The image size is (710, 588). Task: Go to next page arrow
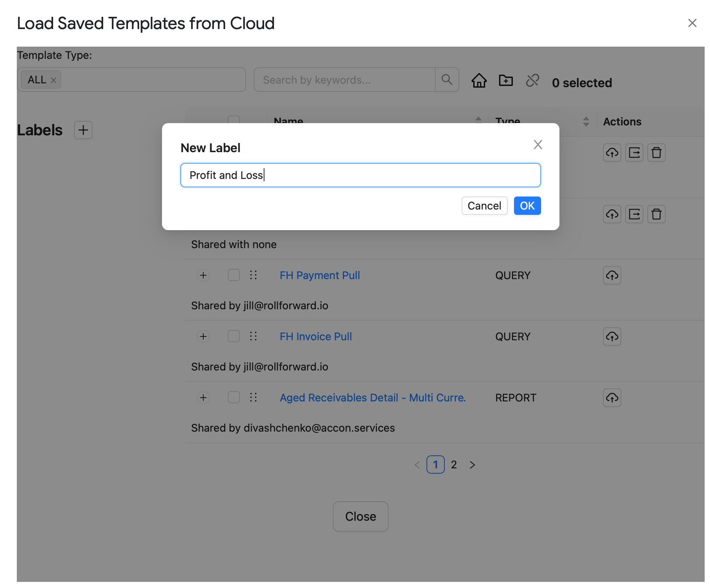point(472,465)
